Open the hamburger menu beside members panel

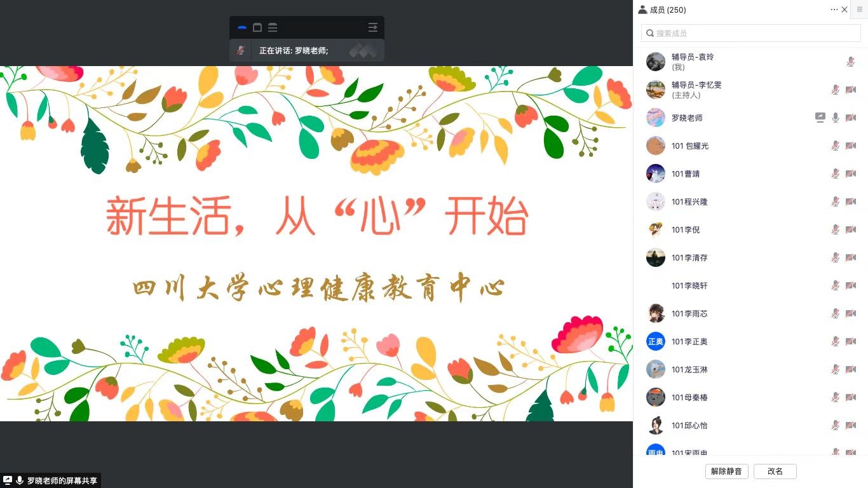coord(860,10)
